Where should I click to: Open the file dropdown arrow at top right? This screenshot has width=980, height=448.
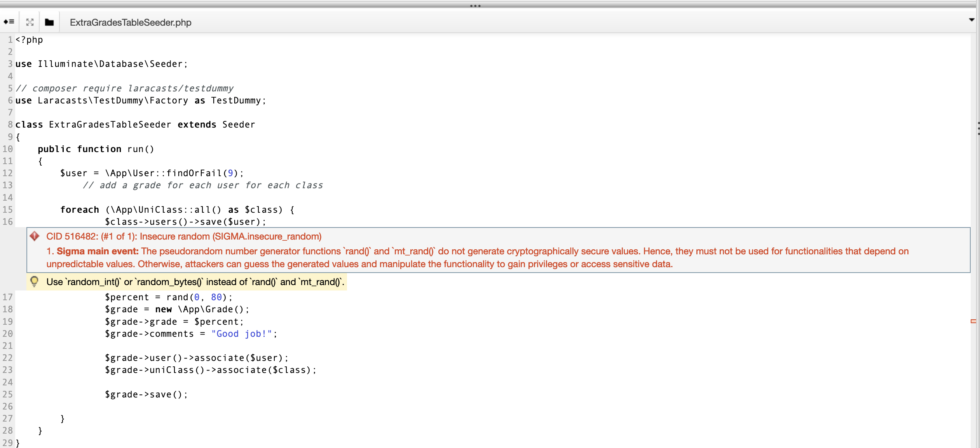point(972,19)
